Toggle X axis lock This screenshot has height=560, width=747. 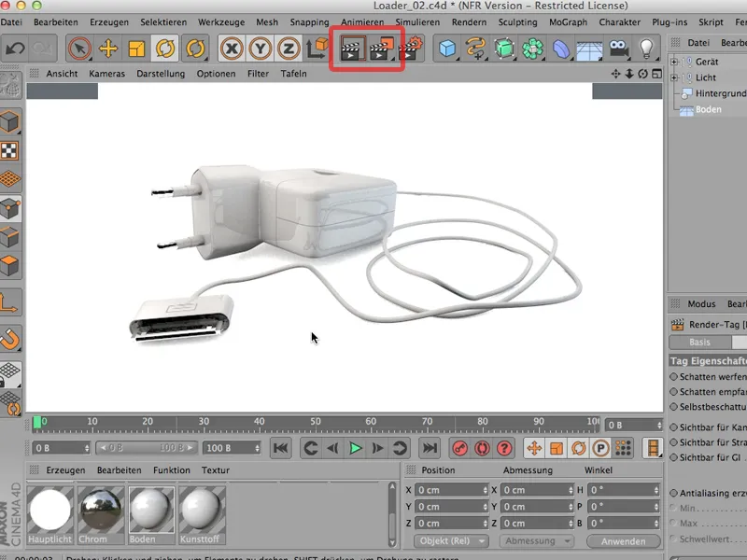click(232, 49)
